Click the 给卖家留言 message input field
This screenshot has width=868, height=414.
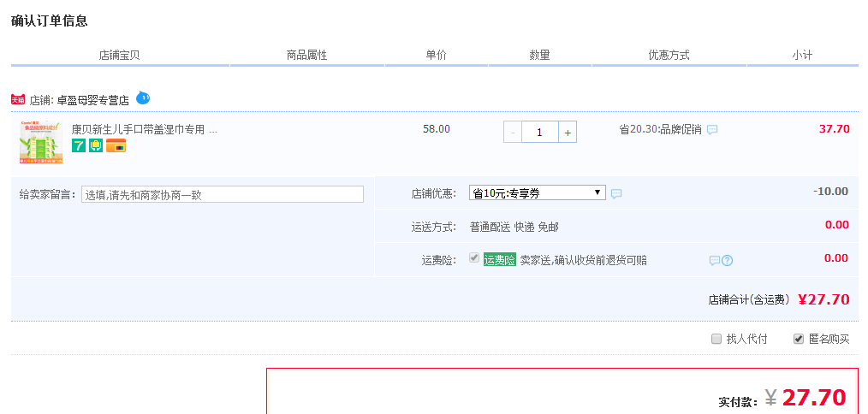pos(223,194)
